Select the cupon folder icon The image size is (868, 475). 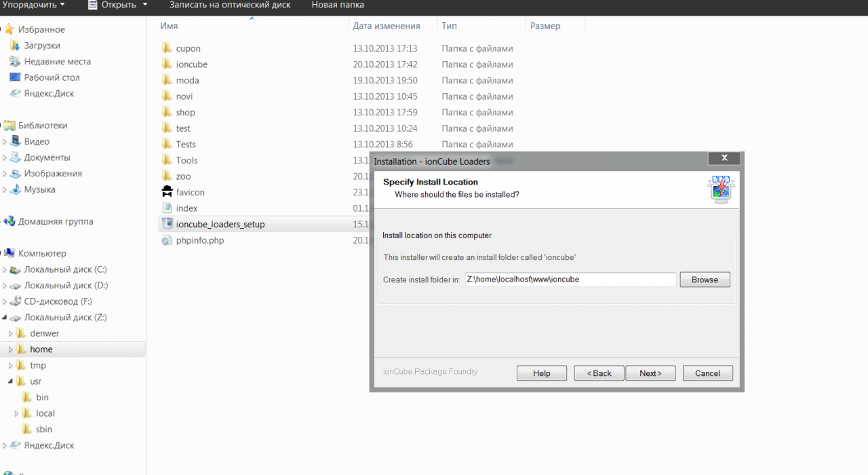pyautogui.click(x=167, y=48)
